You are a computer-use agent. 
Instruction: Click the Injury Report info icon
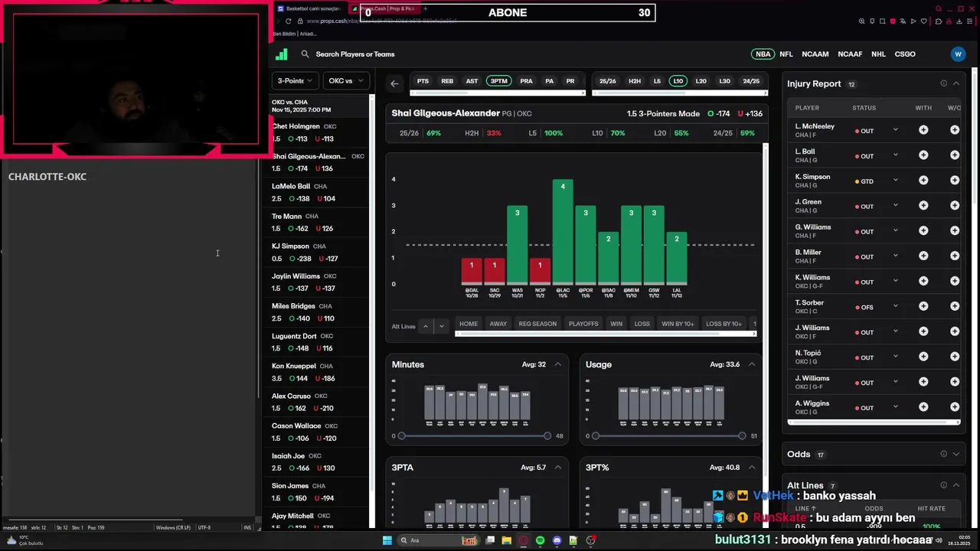[943, 83]
